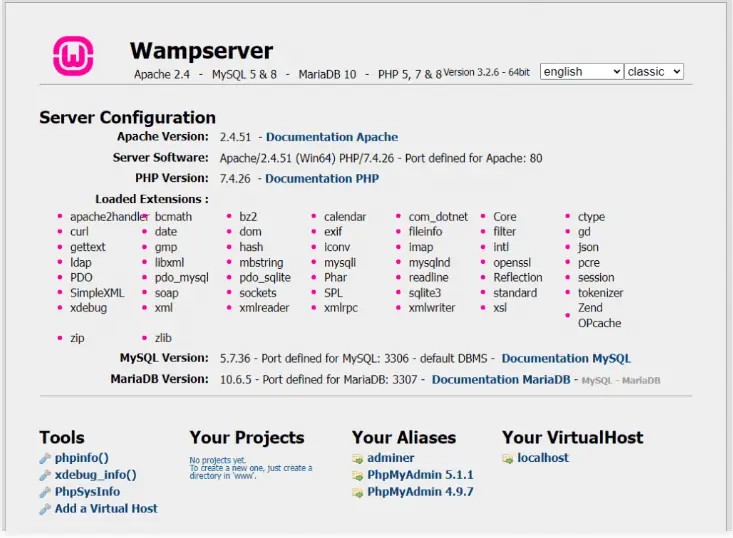Click the Your Aliases heading
The image size is (733, 538).
coord(404,438)
